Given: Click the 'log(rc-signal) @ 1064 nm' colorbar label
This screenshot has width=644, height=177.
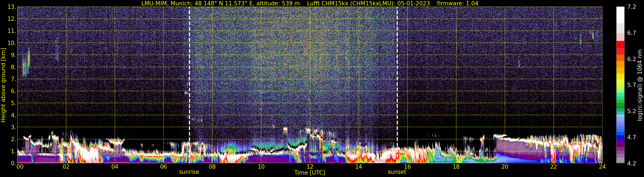Looking at the screenshot, I should point(640,85).
